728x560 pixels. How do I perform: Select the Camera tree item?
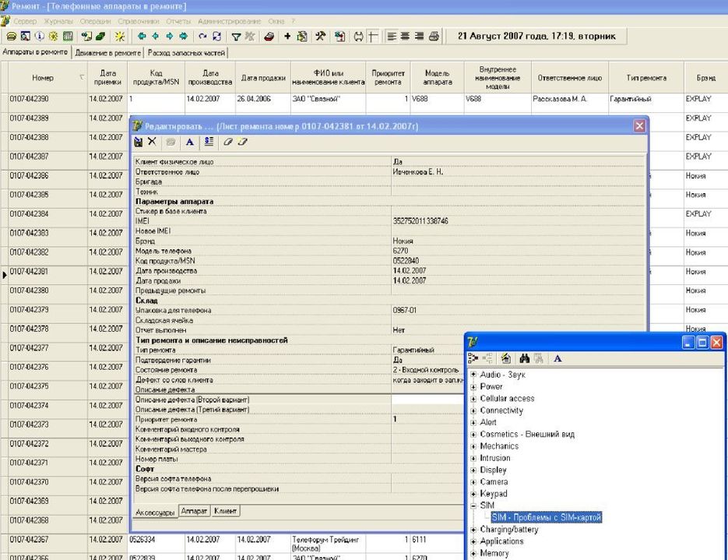(x=494, y=482)
